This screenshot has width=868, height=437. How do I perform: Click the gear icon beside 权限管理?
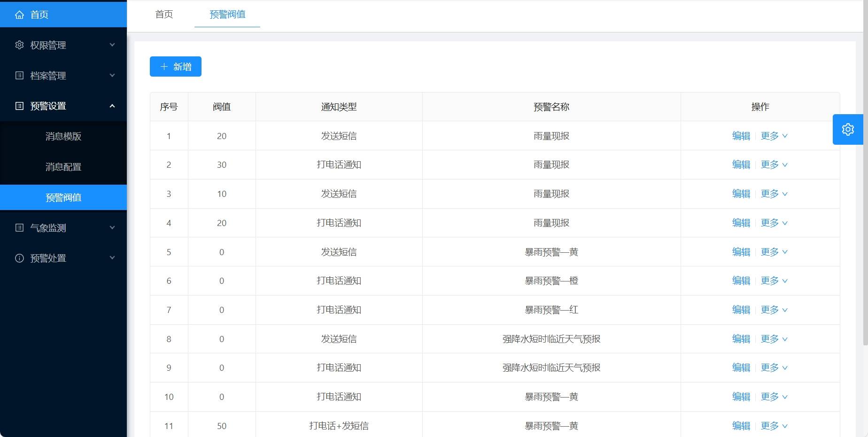coord(19,45)
